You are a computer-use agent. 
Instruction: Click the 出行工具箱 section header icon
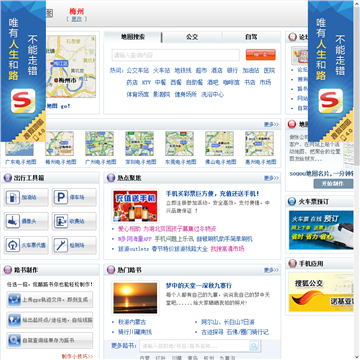tap(8, 178)
